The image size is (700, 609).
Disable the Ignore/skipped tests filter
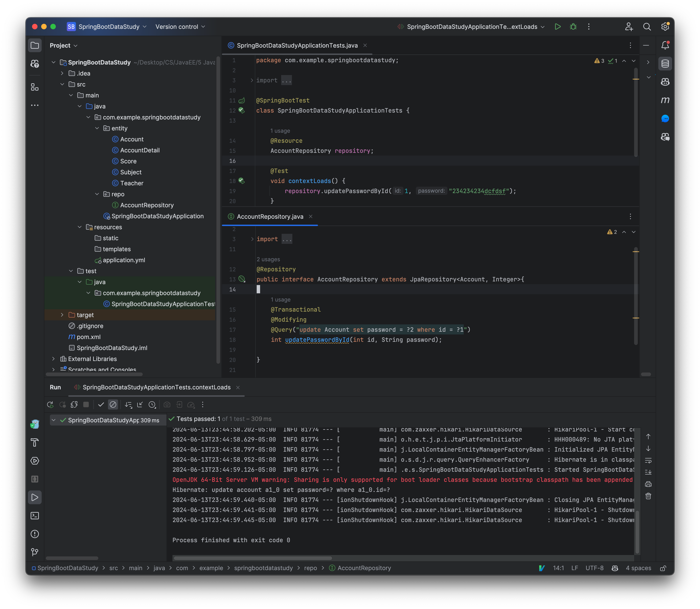(x=113, y=405)
